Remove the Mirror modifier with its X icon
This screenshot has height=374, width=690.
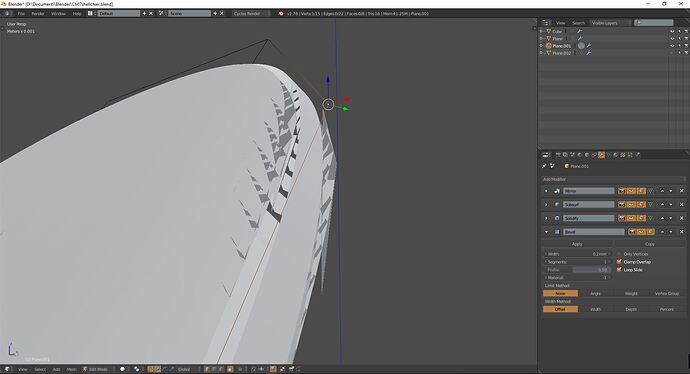(x=682, y=191)
